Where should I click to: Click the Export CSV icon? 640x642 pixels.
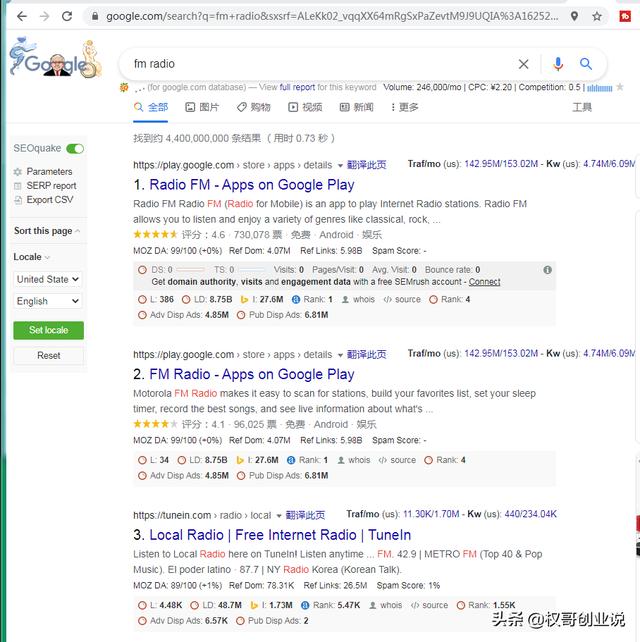pos(18,200)
